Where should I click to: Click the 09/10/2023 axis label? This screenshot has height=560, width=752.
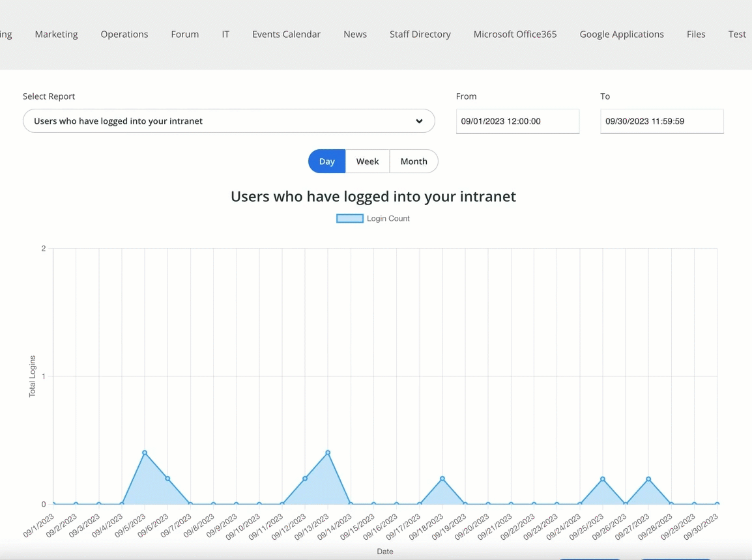coord(242,527)
